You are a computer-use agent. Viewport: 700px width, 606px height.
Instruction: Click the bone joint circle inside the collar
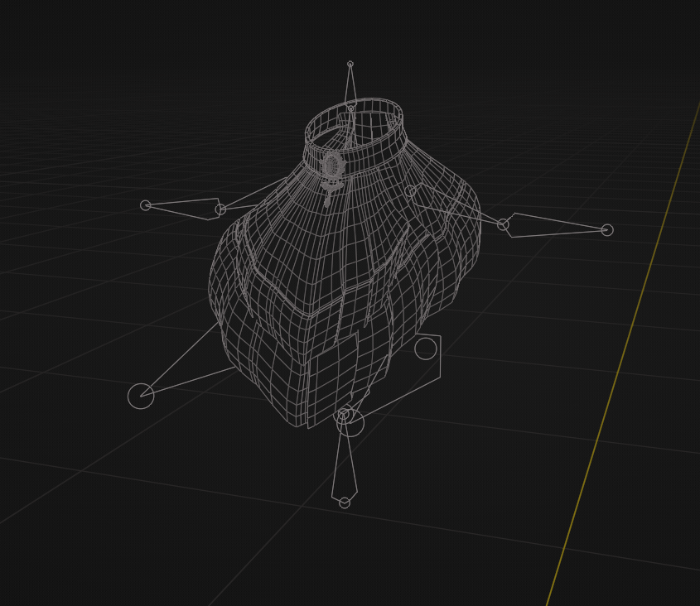[x=351, y=108]
